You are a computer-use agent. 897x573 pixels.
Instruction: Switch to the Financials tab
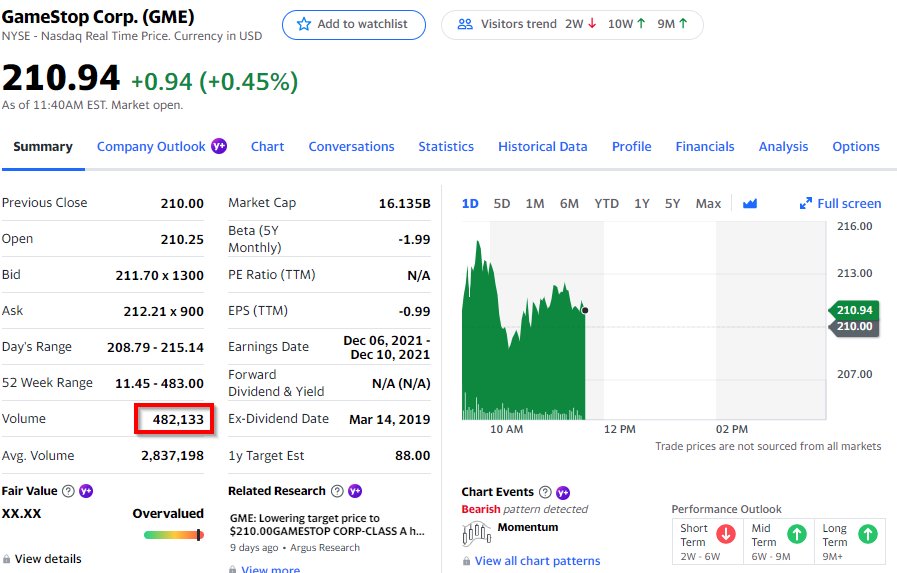click(705, 147)
